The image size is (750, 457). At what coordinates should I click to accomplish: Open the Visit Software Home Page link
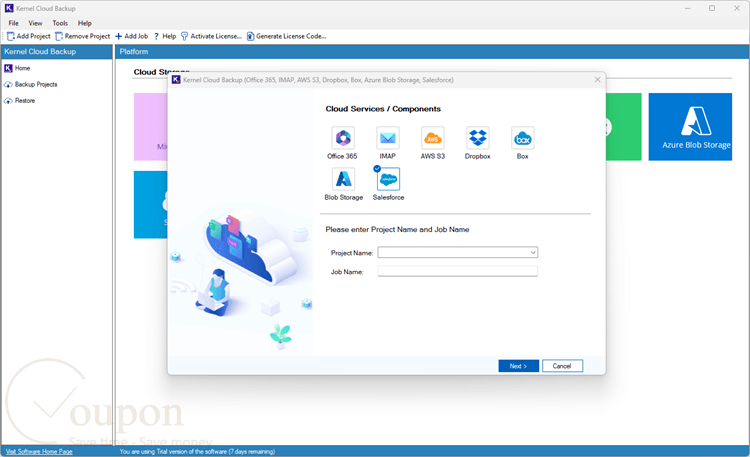click(x=39, y=451)
